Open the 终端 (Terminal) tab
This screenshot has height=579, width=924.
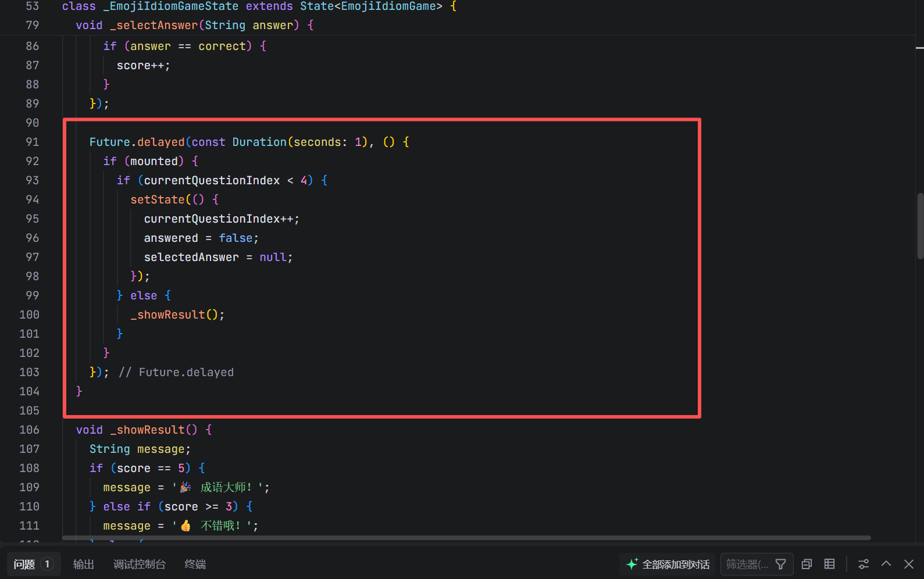tap(195, 564)
